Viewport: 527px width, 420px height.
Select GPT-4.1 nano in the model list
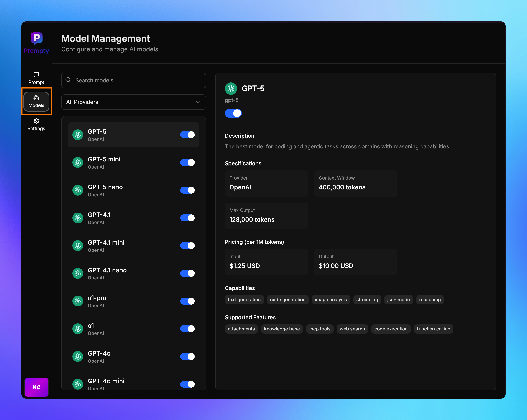(122, 273)
